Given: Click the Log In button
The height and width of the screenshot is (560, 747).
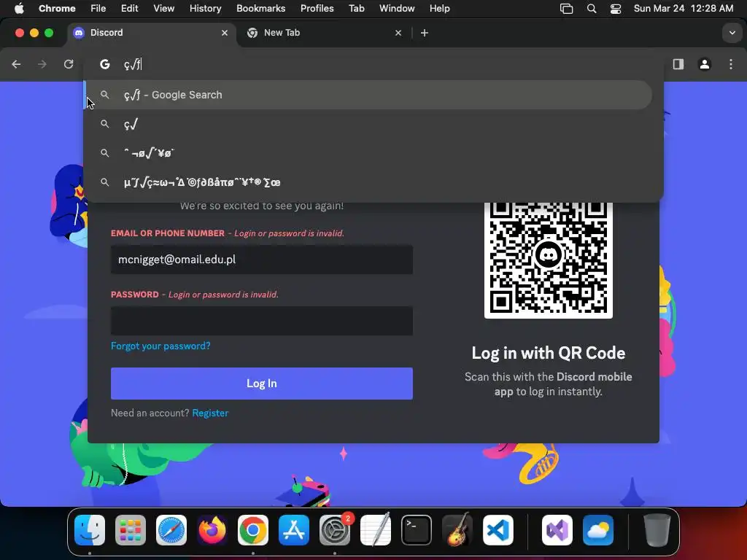Looking at the screenshot, I should 262,384.
